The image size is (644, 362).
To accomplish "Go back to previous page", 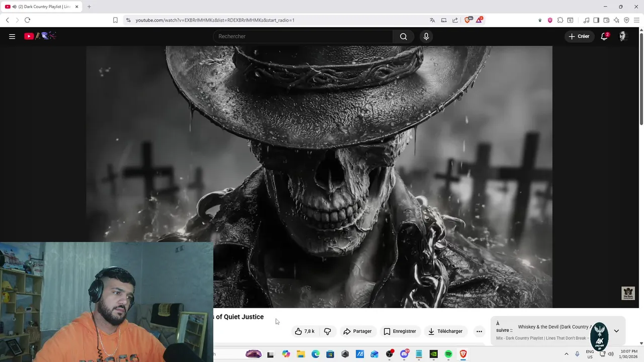I will point(7,20).
